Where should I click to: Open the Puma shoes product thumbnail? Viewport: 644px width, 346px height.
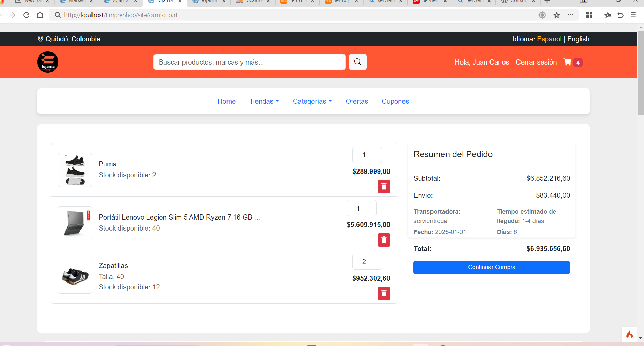(75, 170)
